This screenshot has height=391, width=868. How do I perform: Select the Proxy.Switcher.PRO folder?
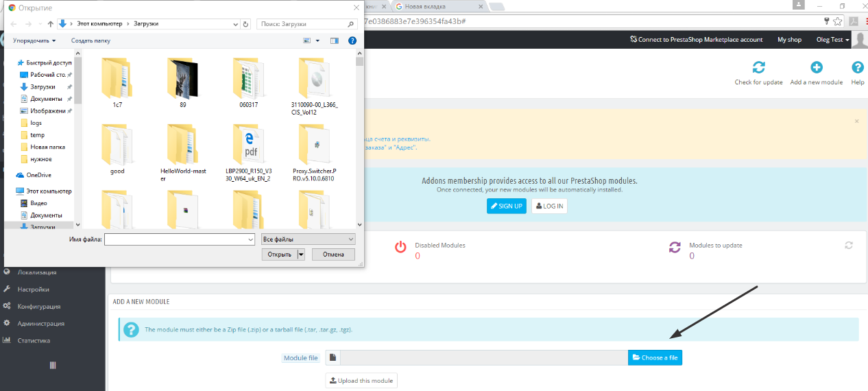(x=315, y=152)
